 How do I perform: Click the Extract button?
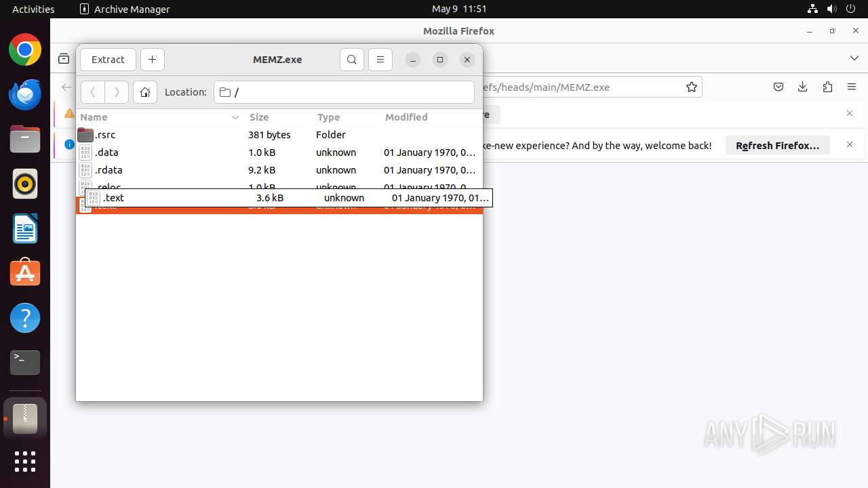click(x=108, y=60)
